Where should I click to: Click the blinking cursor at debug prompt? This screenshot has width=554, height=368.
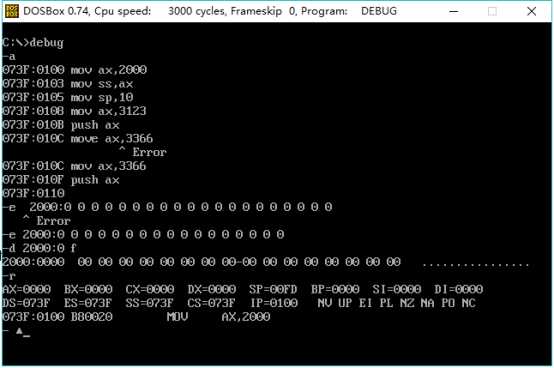pyautogui.click(x=26, y=336)
